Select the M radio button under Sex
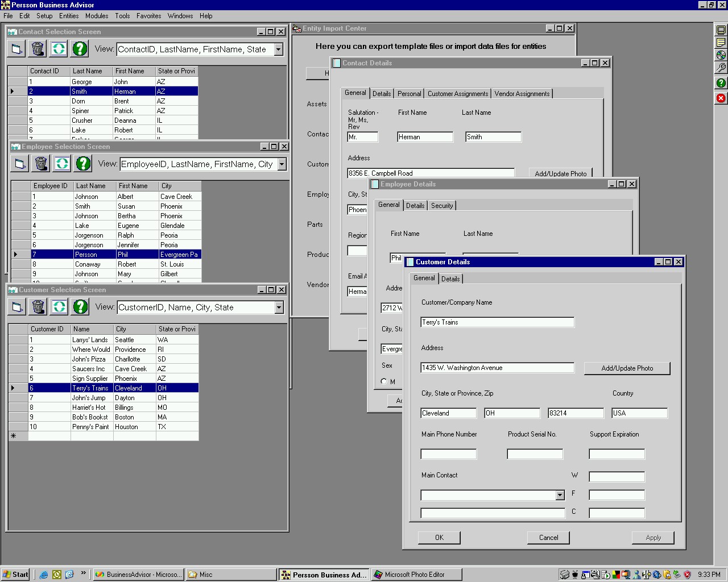The image size is (728, 582). pos(384,381)
